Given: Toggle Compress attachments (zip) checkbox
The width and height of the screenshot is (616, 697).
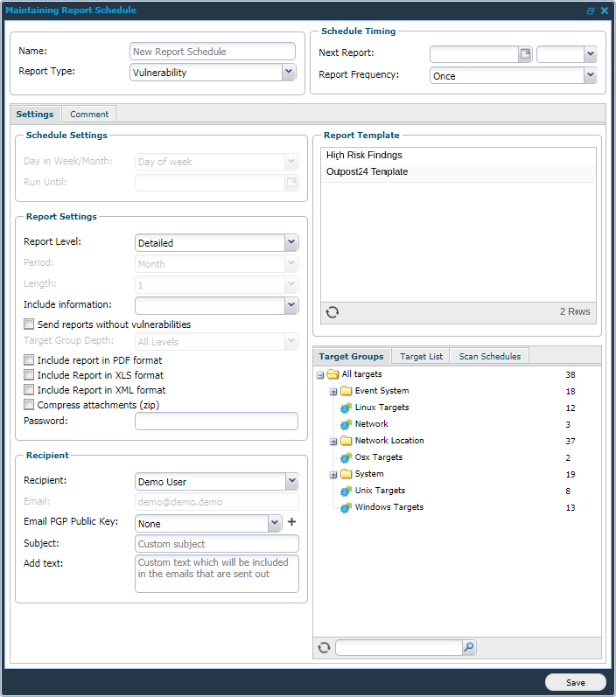Looking at the screenshot, I should 30,405.
